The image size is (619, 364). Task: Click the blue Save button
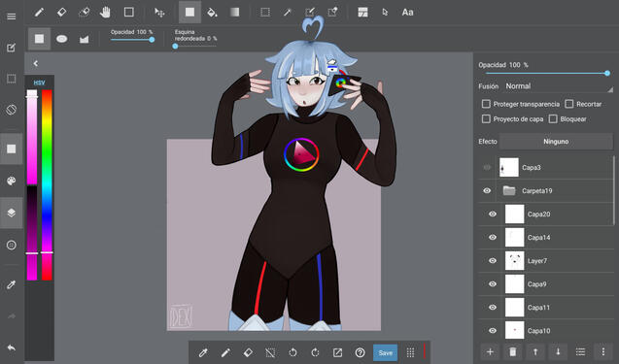385,352
